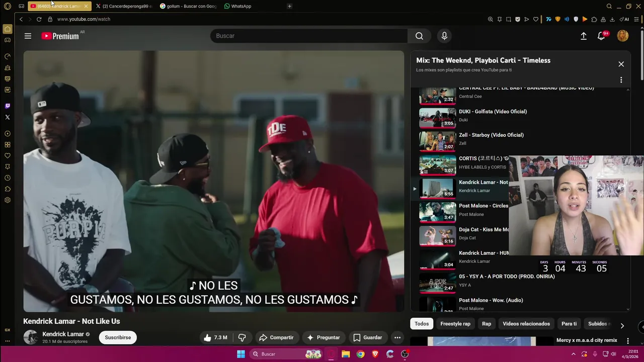Image resolution: width=644 pixels, height=362 pixels.
Task: Open Twitch in the browser sidebar
Action: pos(8,106)
